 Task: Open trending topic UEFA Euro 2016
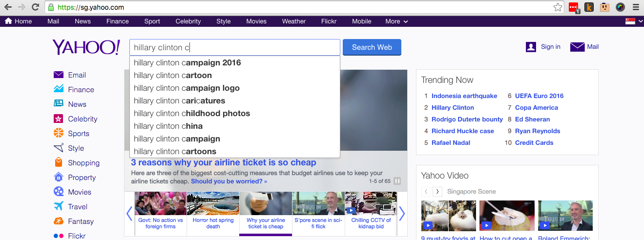coord(539,96)
